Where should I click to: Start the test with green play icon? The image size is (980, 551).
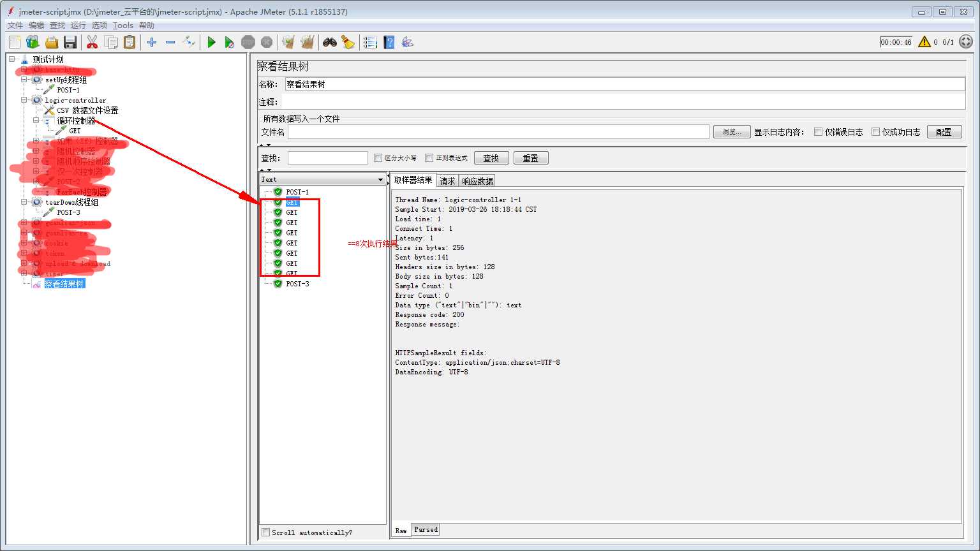pos(211,42)
